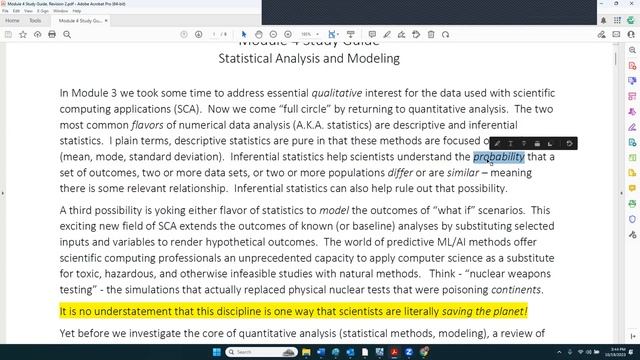This screenshot has width=640, height=360.
Task: Open the yellow Comment tool in the right pane
Action: point(632,188)
